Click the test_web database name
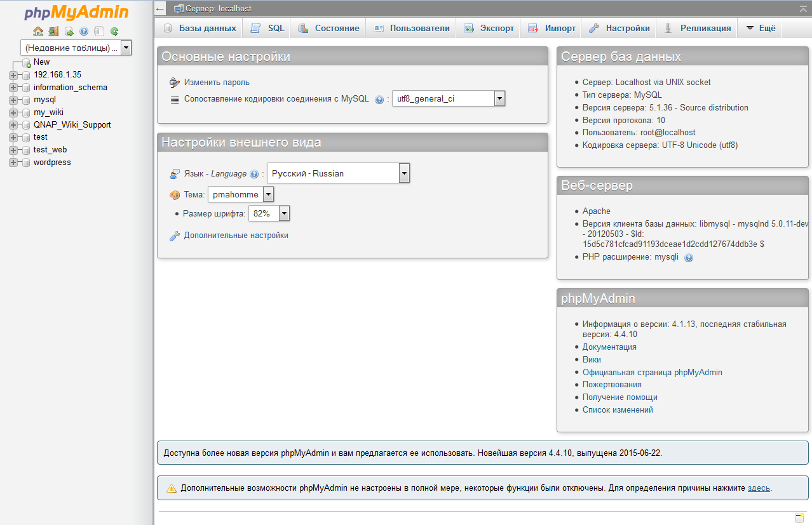The height and width of the screenshot is (525, 812). [50, 150]
